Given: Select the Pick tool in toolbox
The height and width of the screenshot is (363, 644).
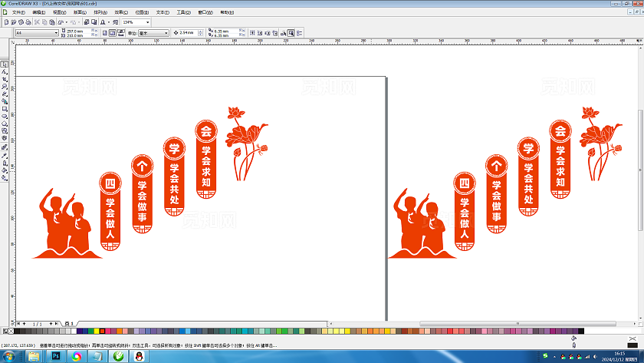Looking at the screenshot, I should point(5,64).
